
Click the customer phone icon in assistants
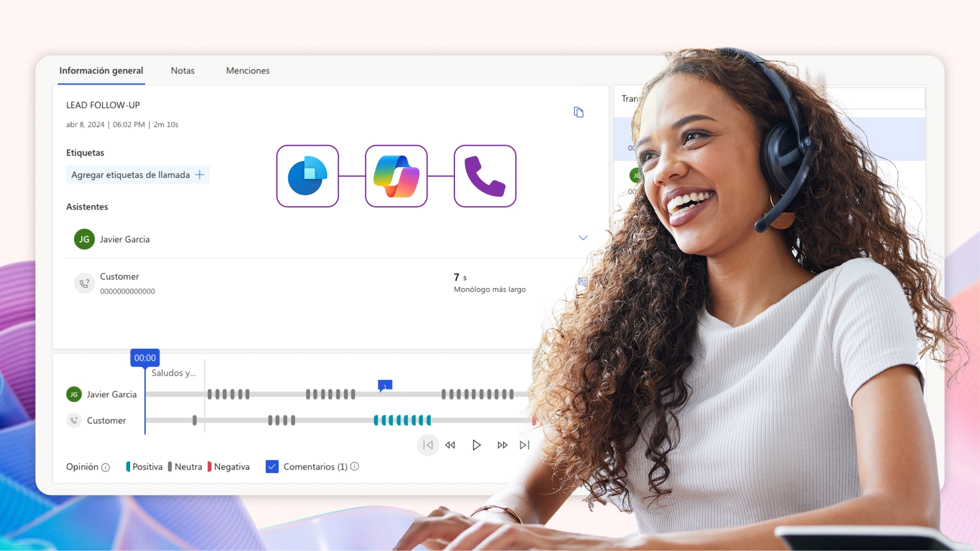coord(84,282)
